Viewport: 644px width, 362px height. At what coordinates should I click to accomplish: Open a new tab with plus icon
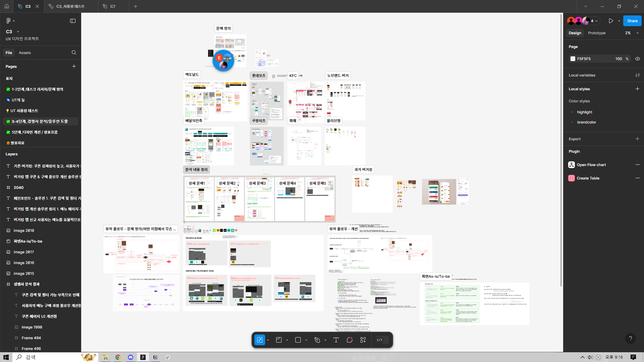point(136,6)
